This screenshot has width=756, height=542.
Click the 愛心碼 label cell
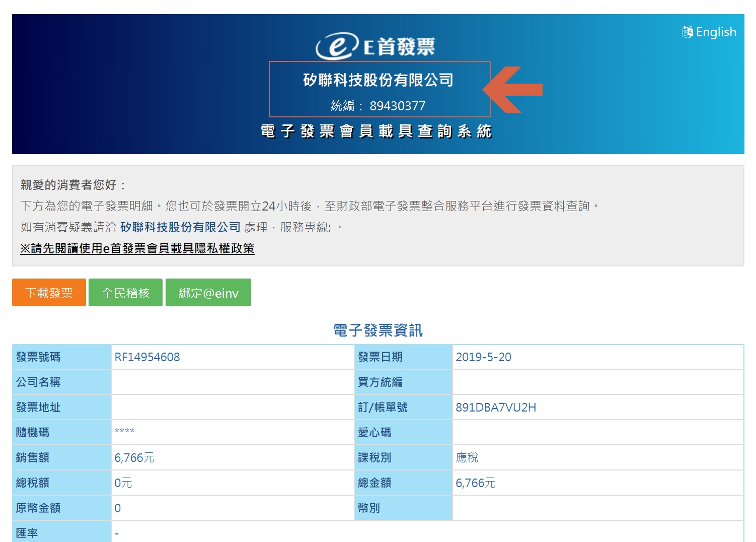coord(403,433)
